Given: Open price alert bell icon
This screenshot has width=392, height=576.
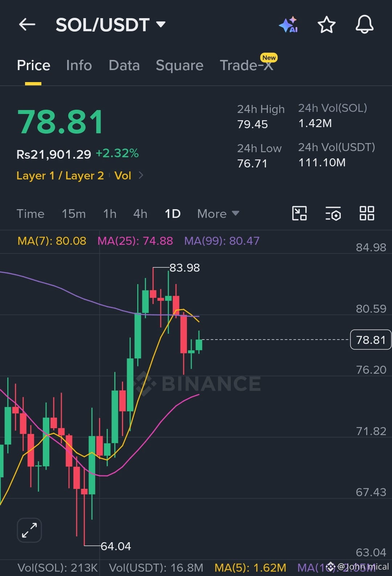Looking at the screenshot, I should [x=364, y=25].
